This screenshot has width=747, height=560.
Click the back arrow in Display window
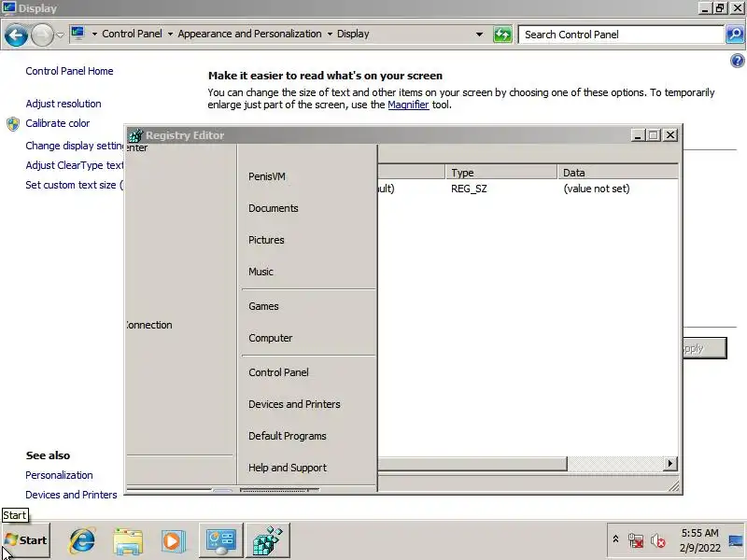click(x=16, y=35)
